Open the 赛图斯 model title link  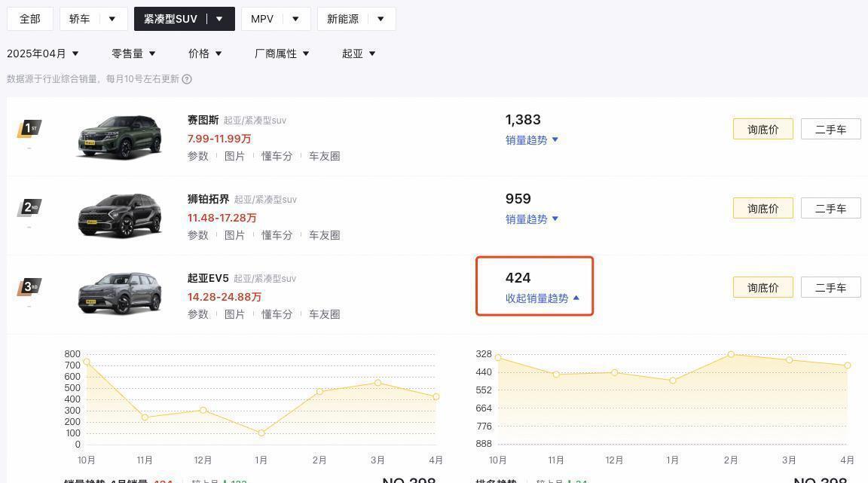click(x=203, y=120)
